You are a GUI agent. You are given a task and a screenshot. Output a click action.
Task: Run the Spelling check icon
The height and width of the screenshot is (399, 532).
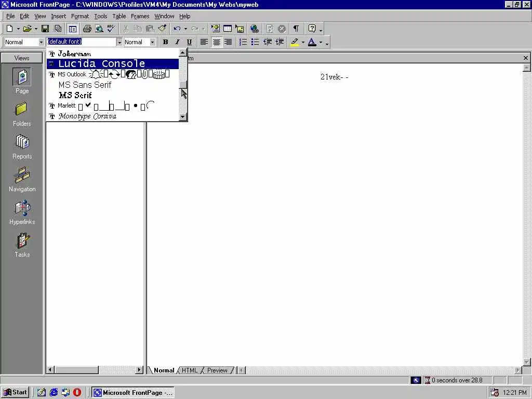pyautogui.click(x=111, y=29)
